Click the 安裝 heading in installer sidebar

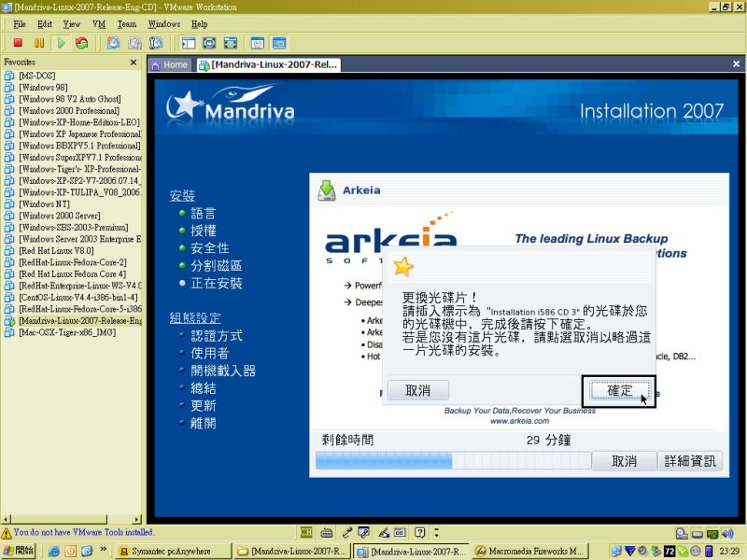182,195
